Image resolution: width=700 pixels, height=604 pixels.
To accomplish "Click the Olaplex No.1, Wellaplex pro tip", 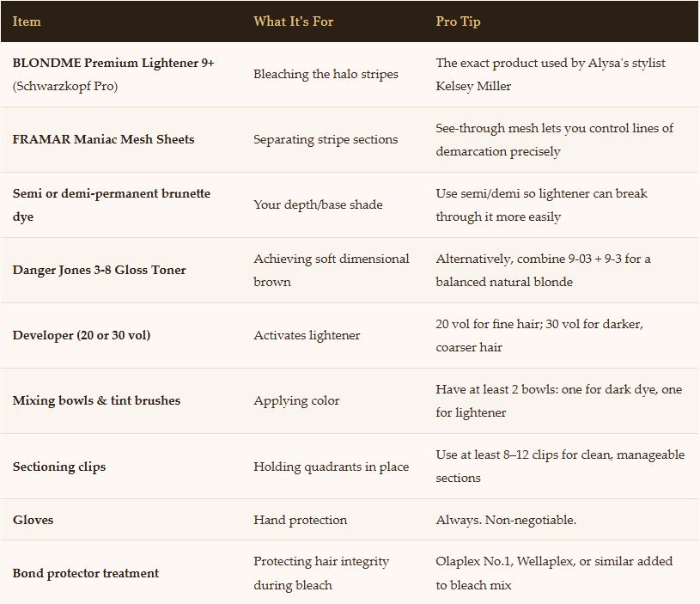I will coord(554,573).
